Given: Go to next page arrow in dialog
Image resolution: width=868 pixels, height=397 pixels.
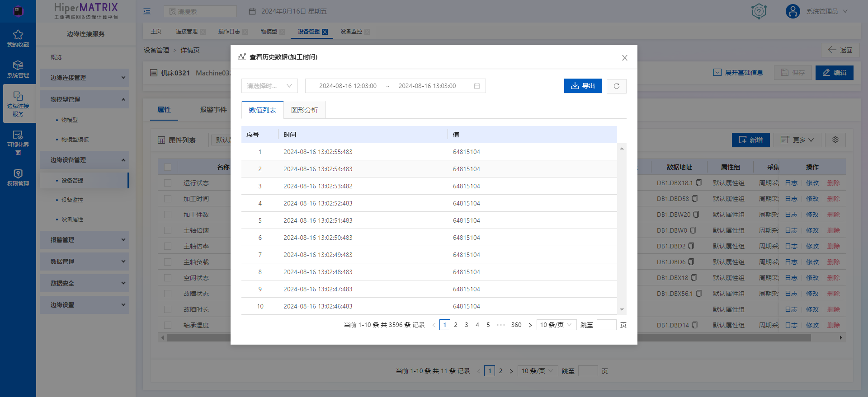Looking at the screenshot, I should coord(530,325).
